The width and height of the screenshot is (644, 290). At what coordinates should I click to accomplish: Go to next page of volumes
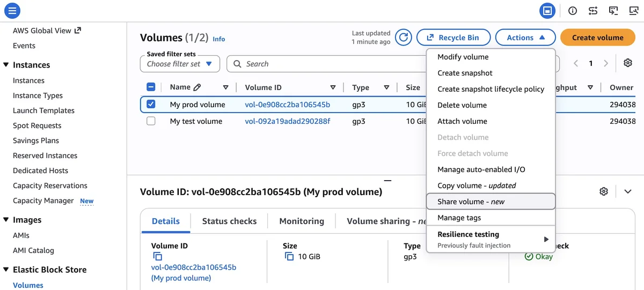pyautogui.click(x=606, y=63)
